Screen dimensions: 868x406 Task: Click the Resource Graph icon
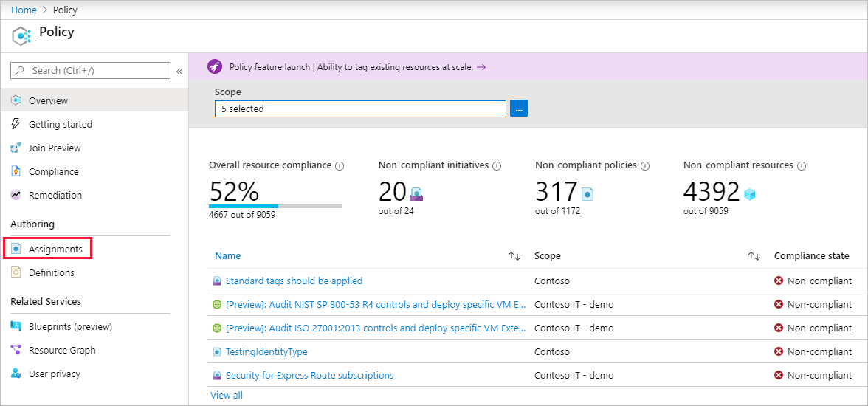16,350
